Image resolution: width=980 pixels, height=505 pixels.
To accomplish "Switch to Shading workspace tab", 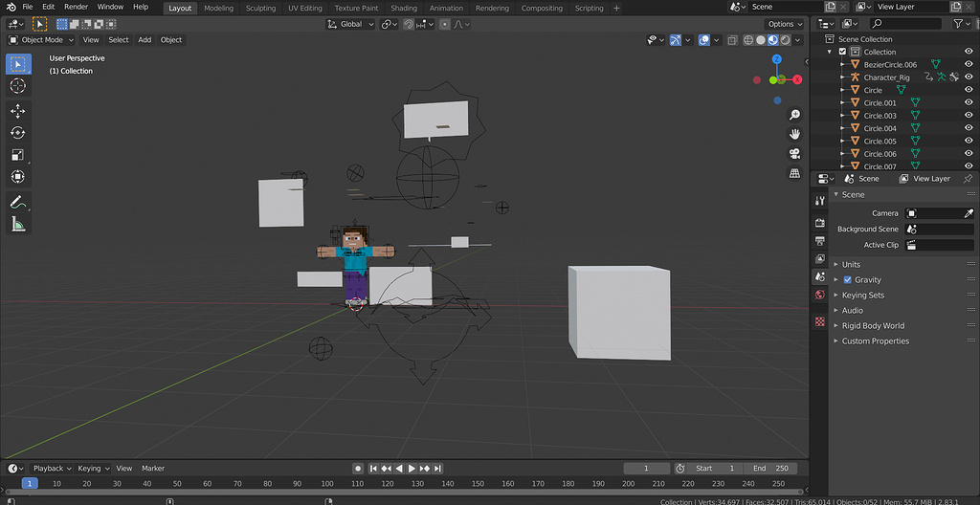I will [404, 8].
